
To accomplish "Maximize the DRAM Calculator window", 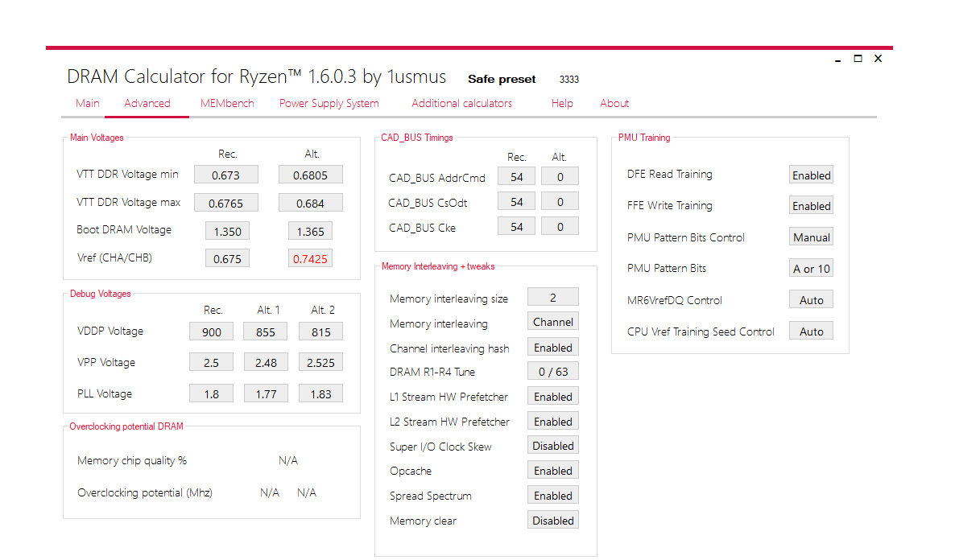I will 858,59.
